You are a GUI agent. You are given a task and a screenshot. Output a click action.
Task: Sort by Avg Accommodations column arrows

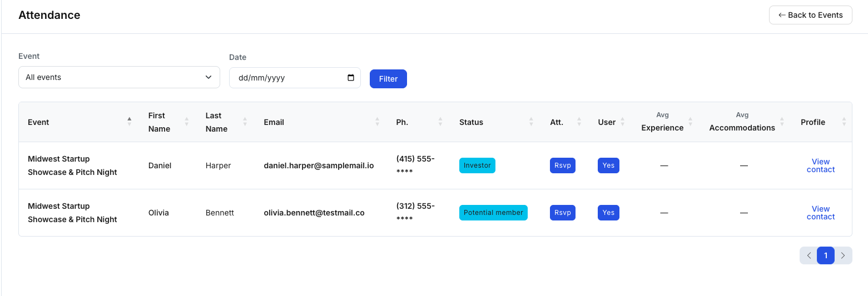point(782,122)
